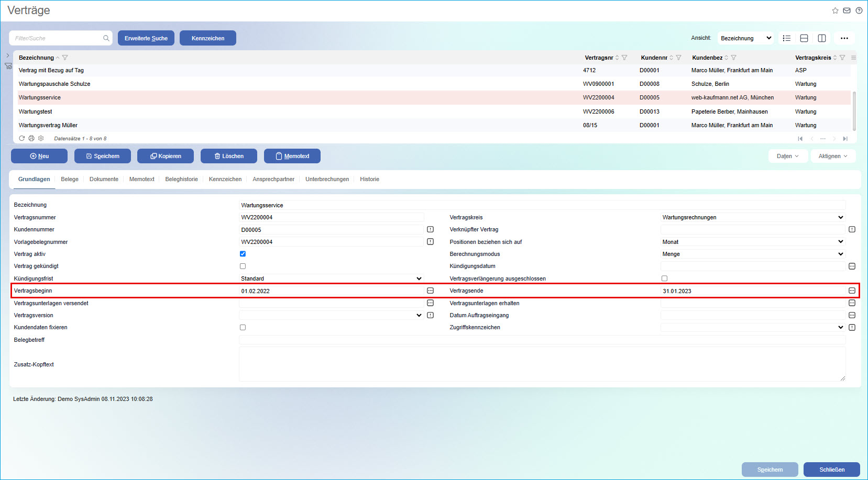Switch to list view layout icon
868x480 pixels.
[787, 38]
